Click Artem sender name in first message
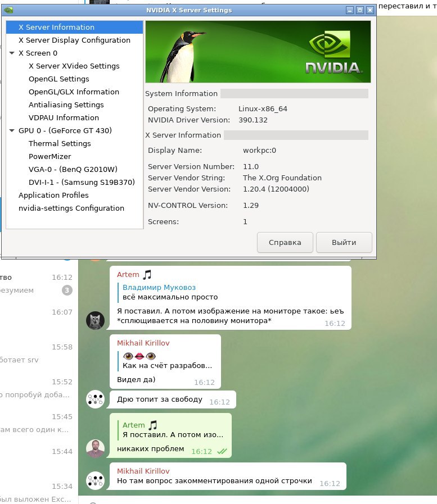The width and height of the screenshot is (437, 504). [x=128, y=275]
